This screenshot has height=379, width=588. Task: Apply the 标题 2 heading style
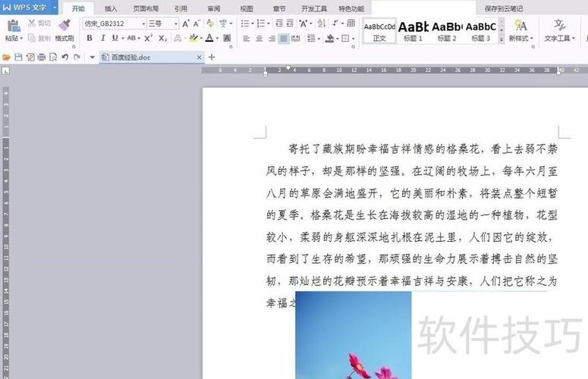pyautogui.click(x=447, y=31)
